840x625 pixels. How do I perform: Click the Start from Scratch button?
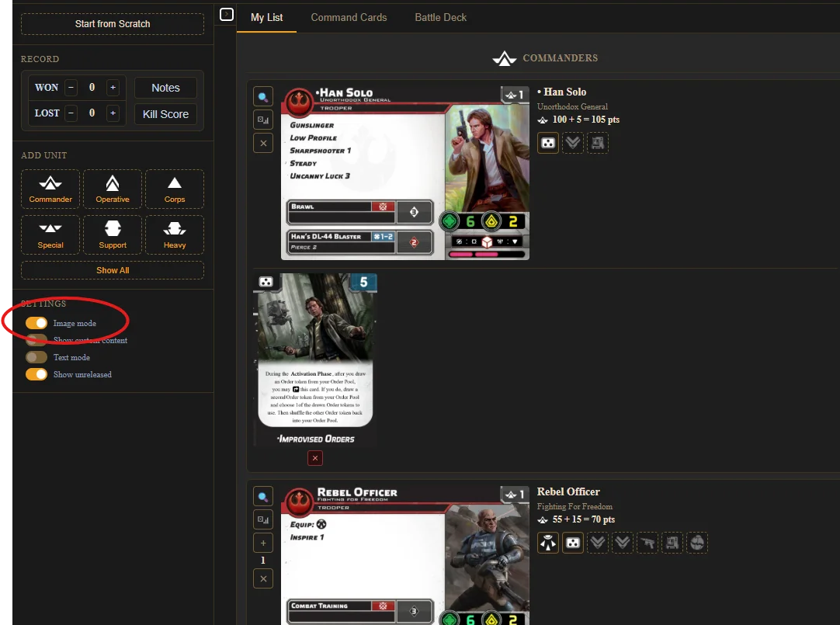click(113, 23)
